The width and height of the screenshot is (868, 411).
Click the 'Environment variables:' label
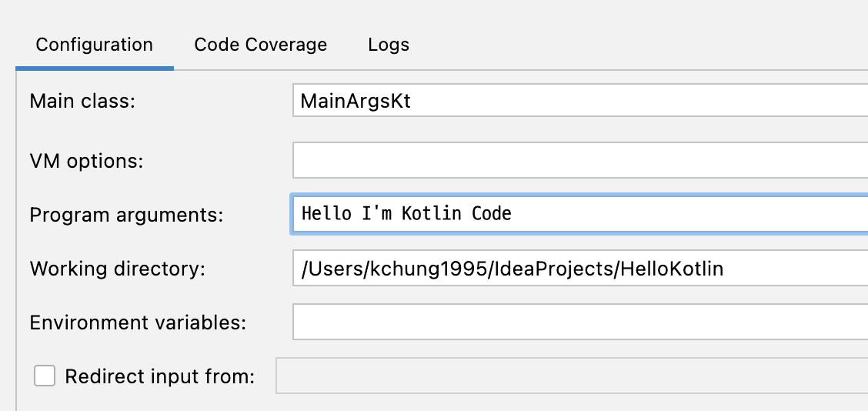138,322
